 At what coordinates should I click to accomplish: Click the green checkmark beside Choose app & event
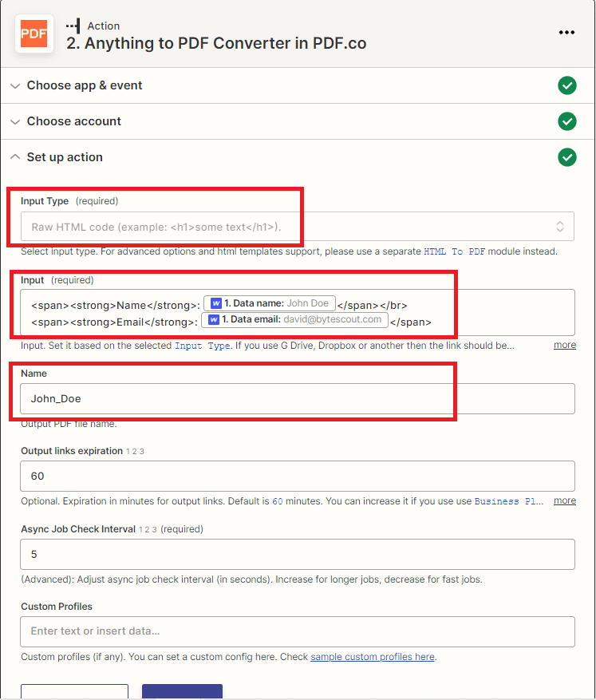[567, 85]
